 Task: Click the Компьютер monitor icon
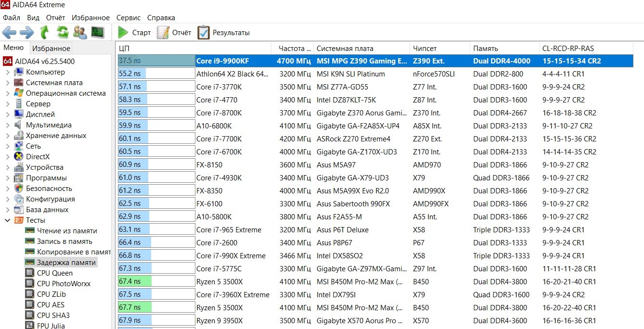(x=19, y=72)
